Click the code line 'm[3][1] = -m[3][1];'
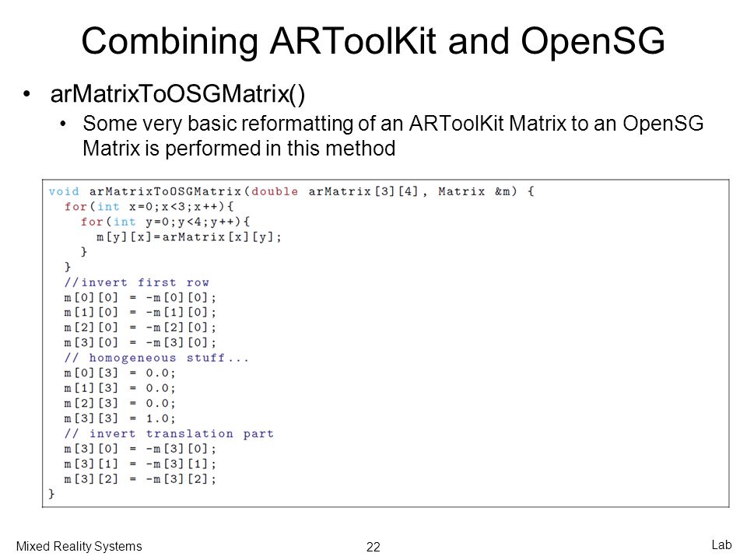747x560 pixels. click(x=141, y=464)
